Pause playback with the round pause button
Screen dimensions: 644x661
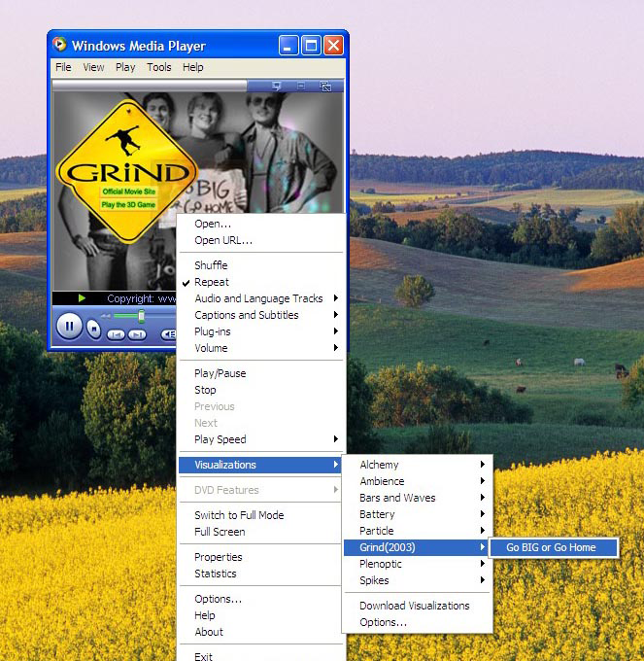pyautogui.click(x=70, y=326)
